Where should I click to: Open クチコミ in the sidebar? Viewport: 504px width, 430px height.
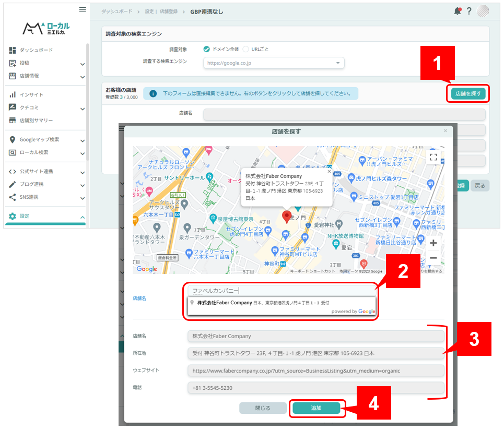29,107
